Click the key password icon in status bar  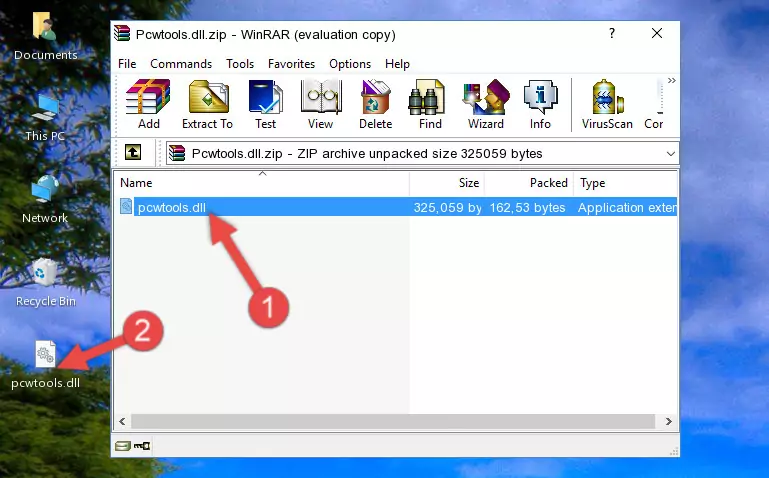point(142,446)
